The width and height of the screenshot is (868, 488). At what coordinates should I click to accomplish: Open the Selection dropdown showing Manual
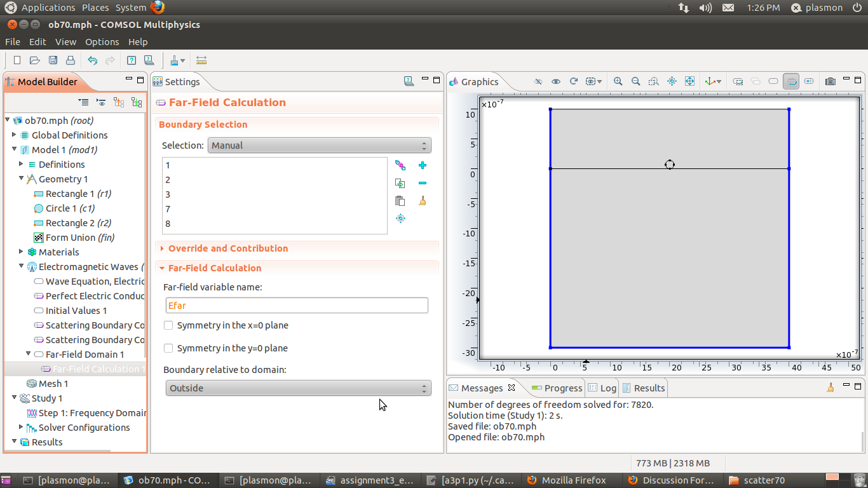coord(319,146)
